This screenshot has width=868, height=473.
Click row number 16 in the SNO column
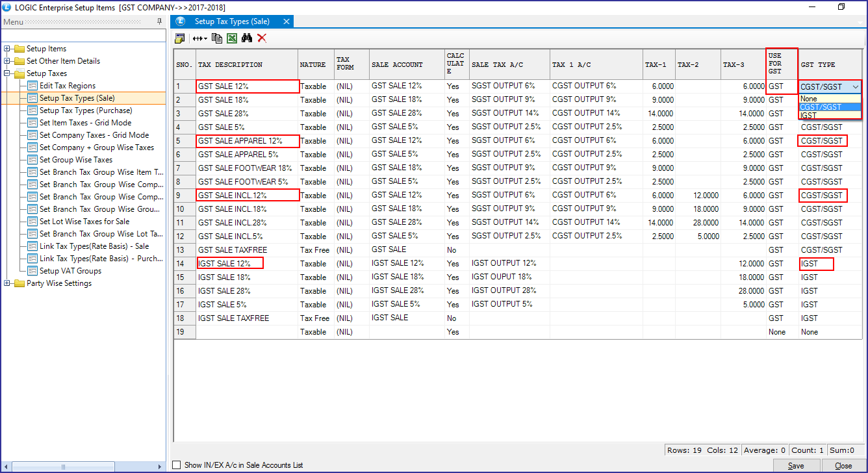[185, 291]
